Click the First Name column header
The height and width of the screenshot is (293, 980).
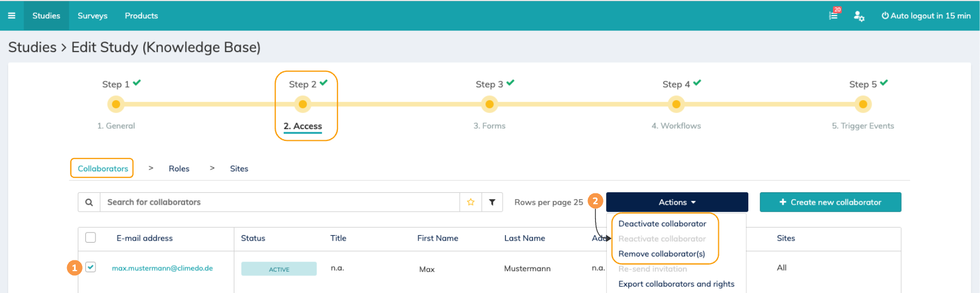438,238
